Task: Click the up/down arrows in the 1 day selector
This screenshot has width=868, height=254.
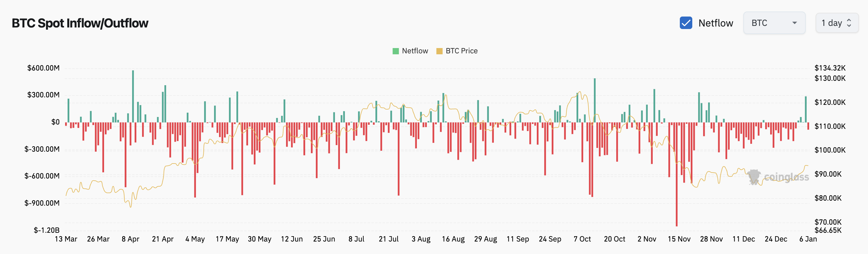Action: 849,23
